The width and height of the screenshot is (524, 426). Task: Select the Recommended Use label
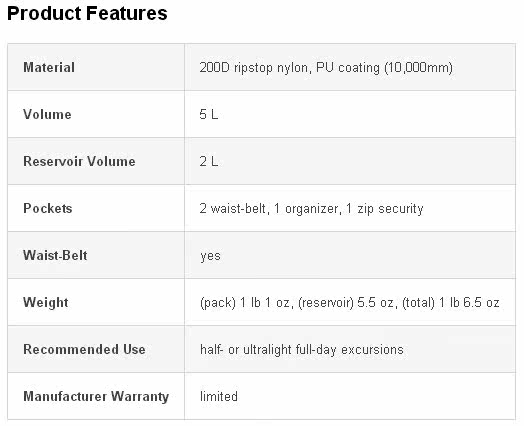tap(85, 349)
